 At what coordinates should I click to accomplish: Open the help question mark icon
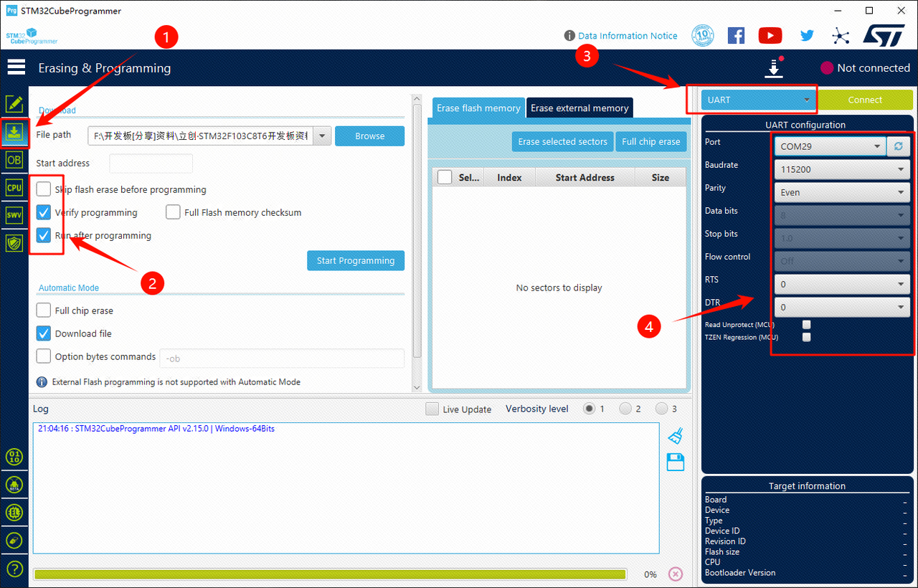click(14, 569)
